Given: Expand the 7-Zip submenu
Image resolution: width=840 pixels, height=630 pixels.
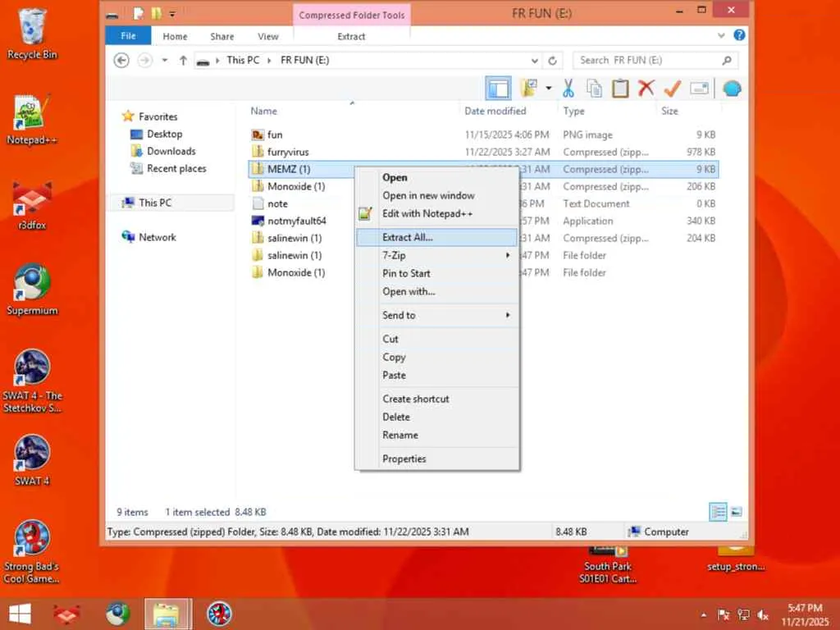Looking at the screenshot, I should click(x=437, y=256).
